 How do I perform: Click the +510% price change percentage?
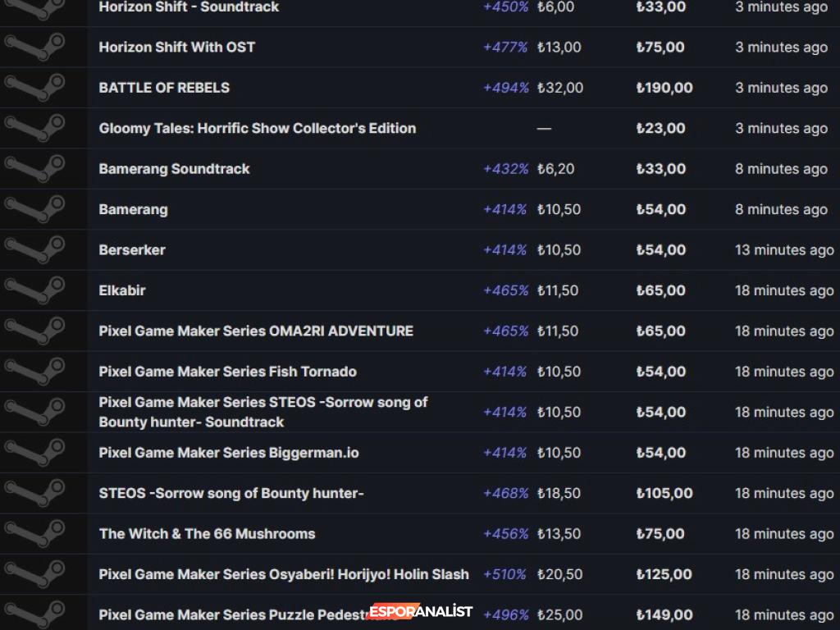pos(504,574)
